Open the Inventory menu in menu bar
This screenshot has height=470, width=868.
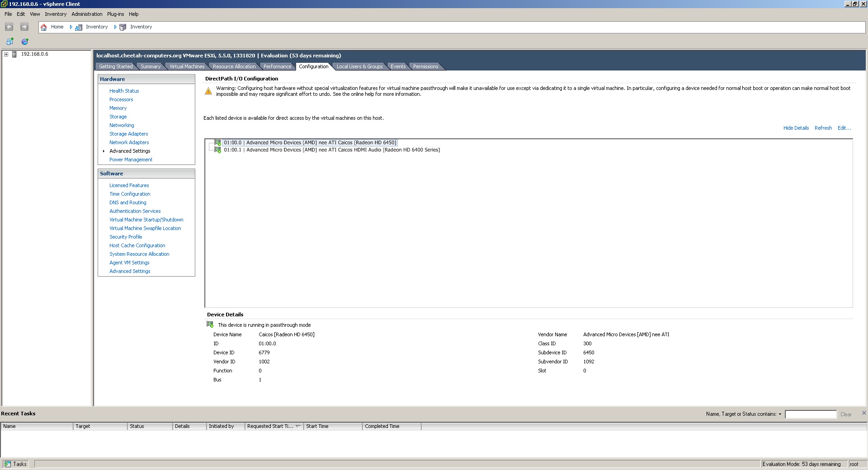point(56,14)
